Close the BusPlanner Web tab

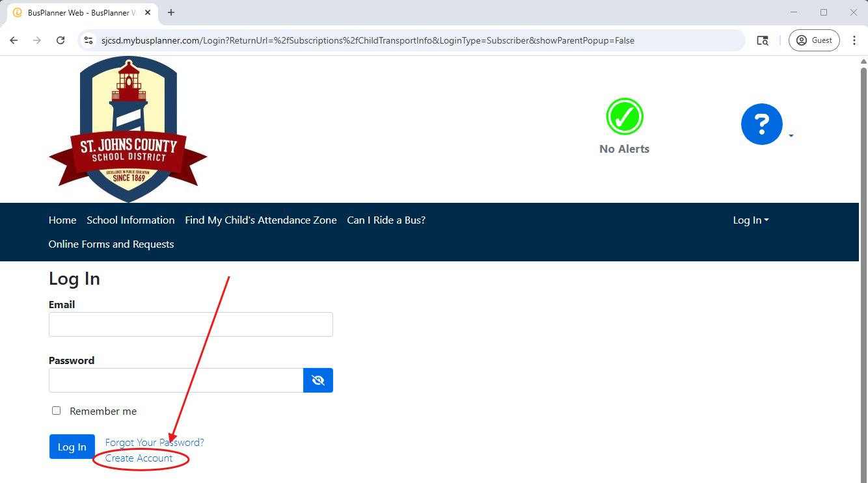[149, 12]
